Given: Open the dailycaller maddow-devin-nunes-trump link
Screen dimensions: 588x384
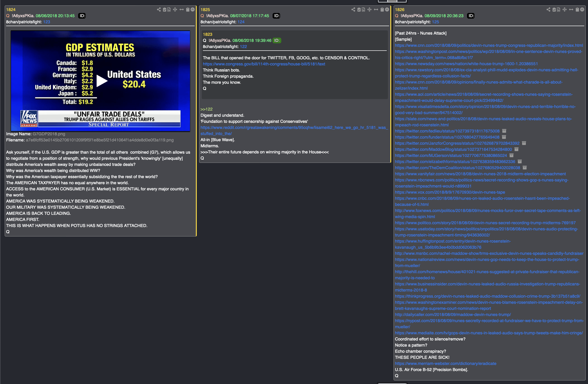Looking at the screenshot, I should point(453,315).
